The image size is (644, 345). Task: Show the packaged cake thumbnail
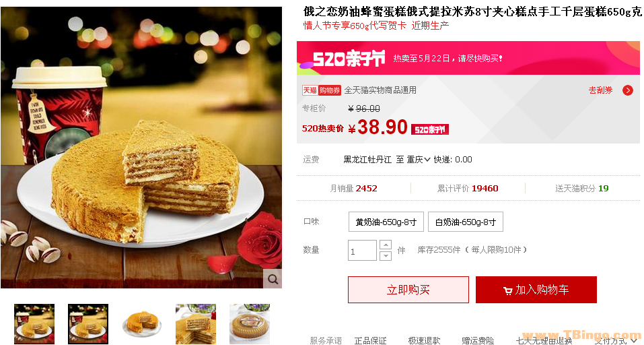[x=249, y=324]
